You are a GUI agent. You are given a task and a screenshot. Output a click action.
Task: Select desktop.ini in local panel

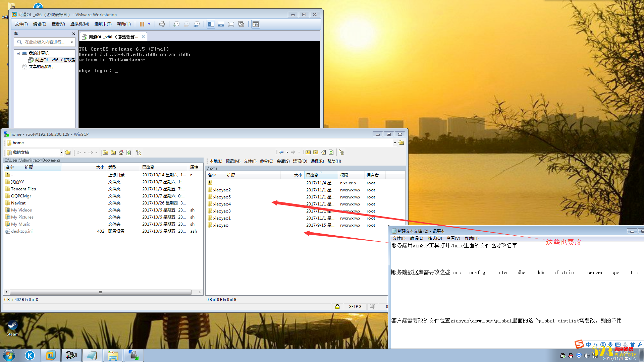[21, 231]
